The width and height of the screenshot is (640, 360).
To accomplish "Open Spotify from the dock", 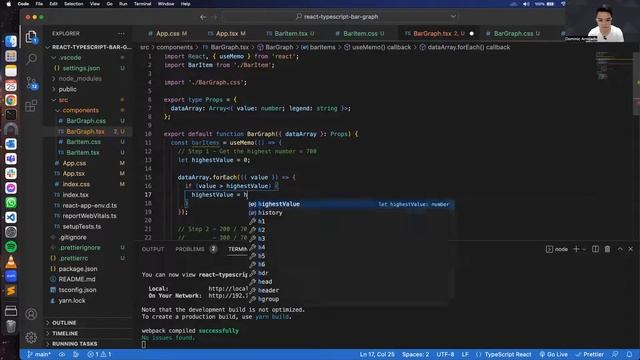I will [x=11, y=247].
